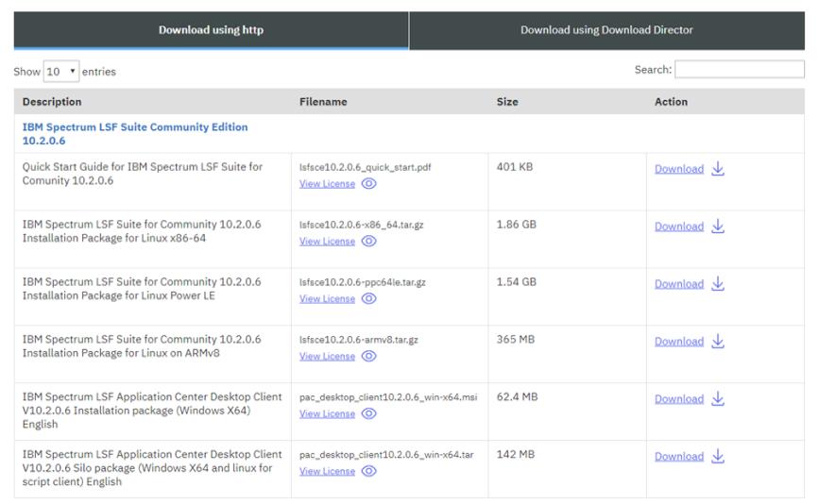Click download arrow icon for win-x64.tar Silo package

(718, 457)
